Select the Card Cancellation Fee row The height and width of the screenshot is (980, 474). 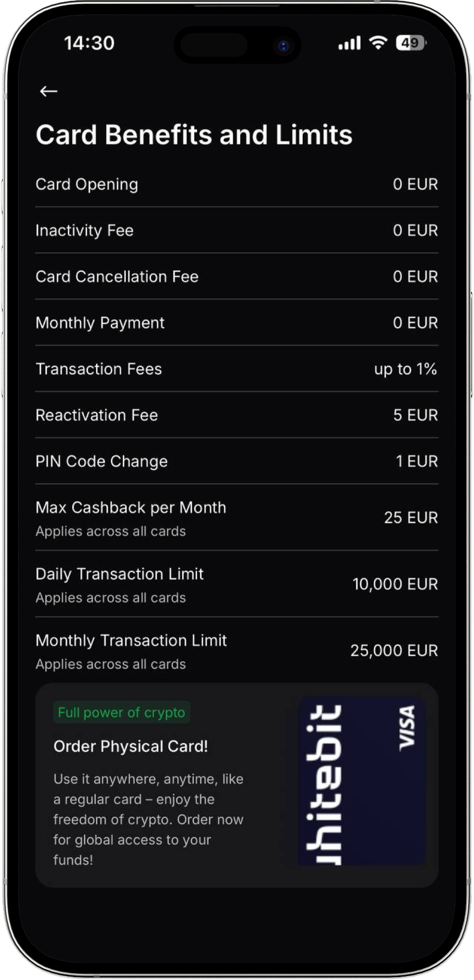tap(237, 277)
